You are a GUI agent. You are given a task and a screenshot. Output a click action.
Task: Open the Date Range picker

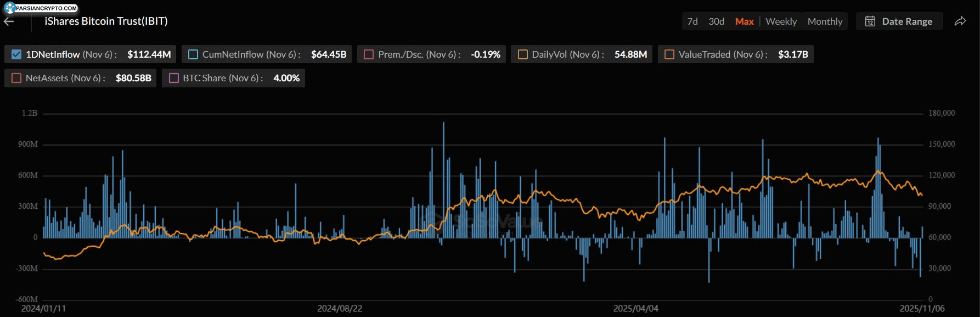coord(899,21)
